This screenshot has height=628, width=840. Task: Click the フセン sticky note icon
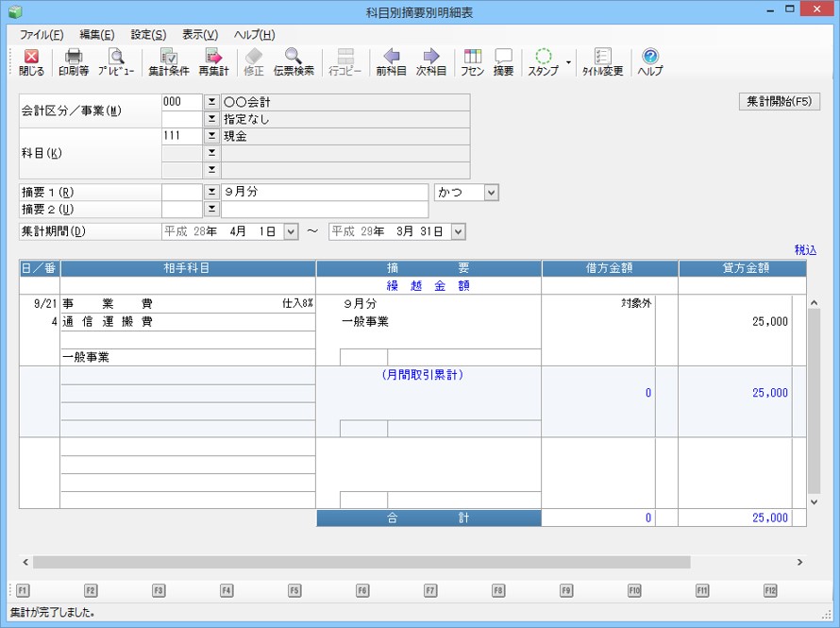tap(472, 62)
